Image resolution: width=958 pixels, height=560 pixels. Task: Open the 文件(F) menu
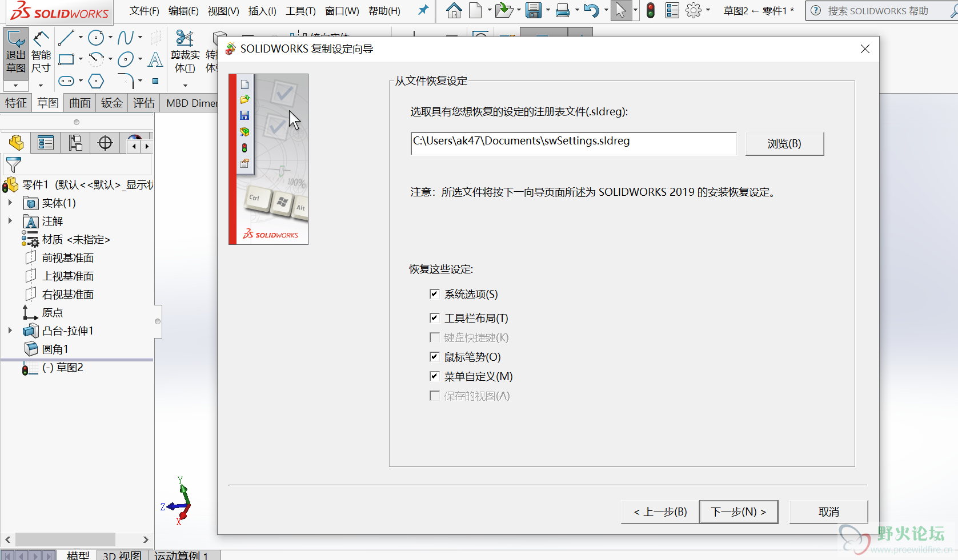tap(145, 11)
